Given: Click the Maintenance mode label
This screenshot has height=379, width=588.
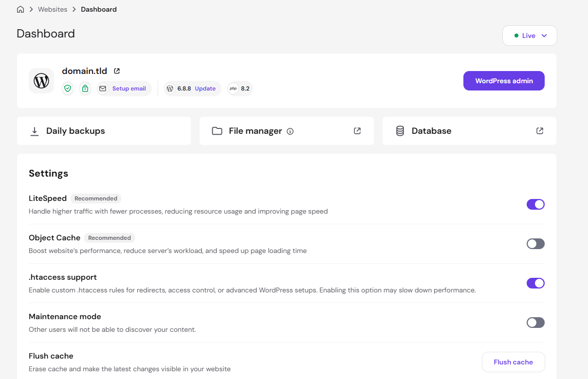Looking at the screenshot, I should 65,316.
